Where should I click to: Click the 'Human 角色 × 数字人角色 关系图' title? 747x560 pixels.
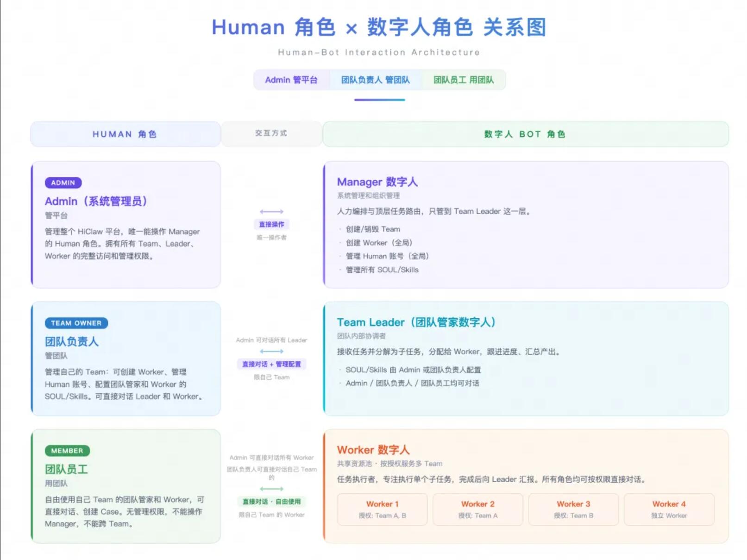(379, 27)
